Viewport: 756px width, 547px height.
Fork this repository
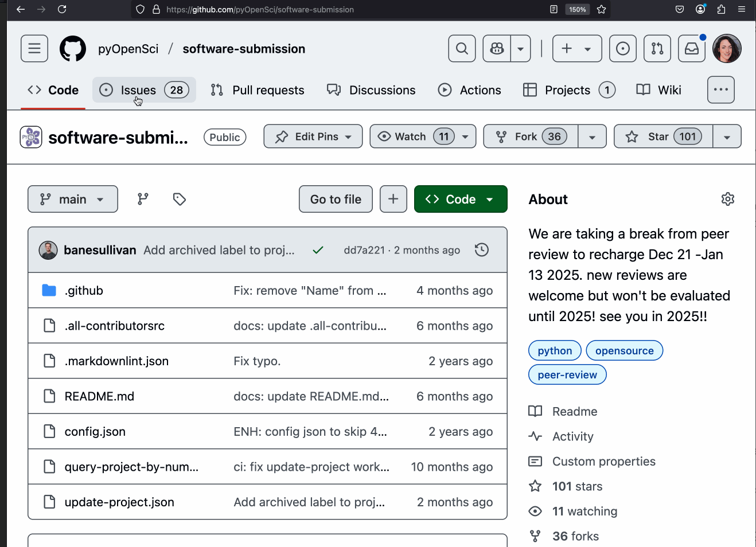[531, 136]
